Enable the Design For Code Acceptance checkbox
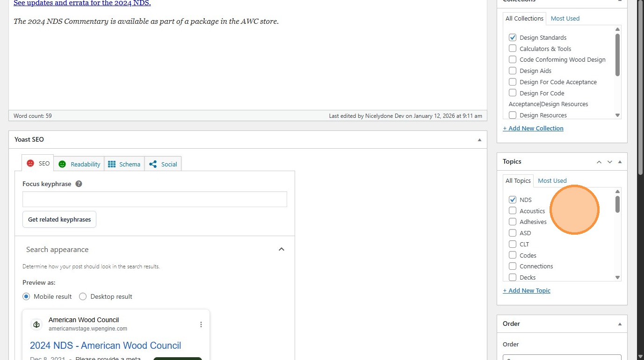The image size is (644, 360). point(513,82)
